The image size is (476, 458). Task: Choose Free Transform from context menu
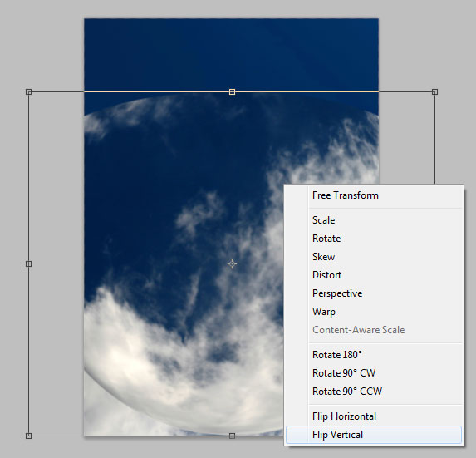coord(374,195)
